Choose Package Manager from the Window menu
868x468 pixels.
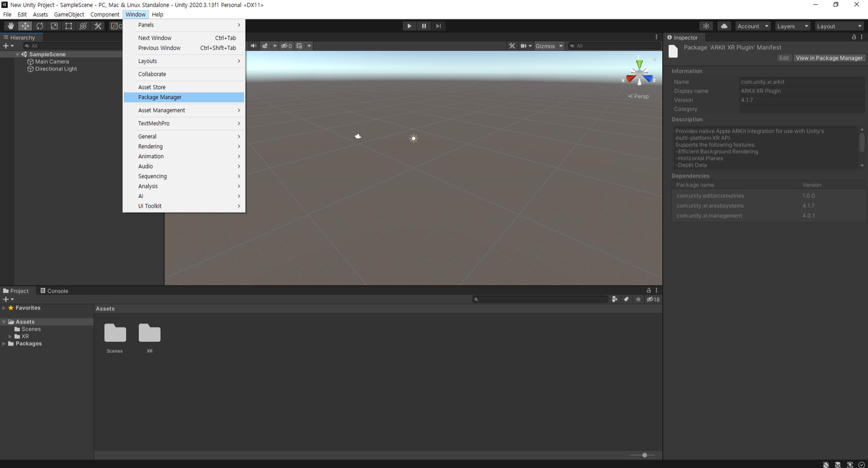click(184, 97)
